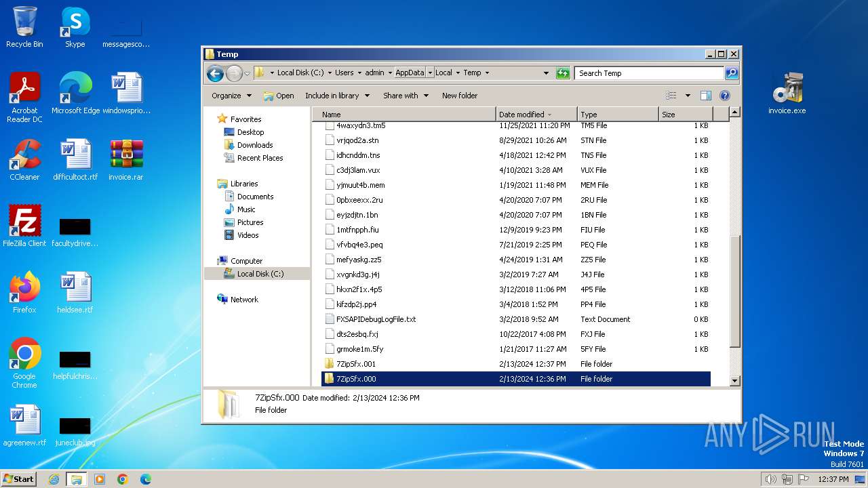Open difficultoct.rtf document on desktop
The height and width of the screenshot is (488, 868).
(75, 160)
